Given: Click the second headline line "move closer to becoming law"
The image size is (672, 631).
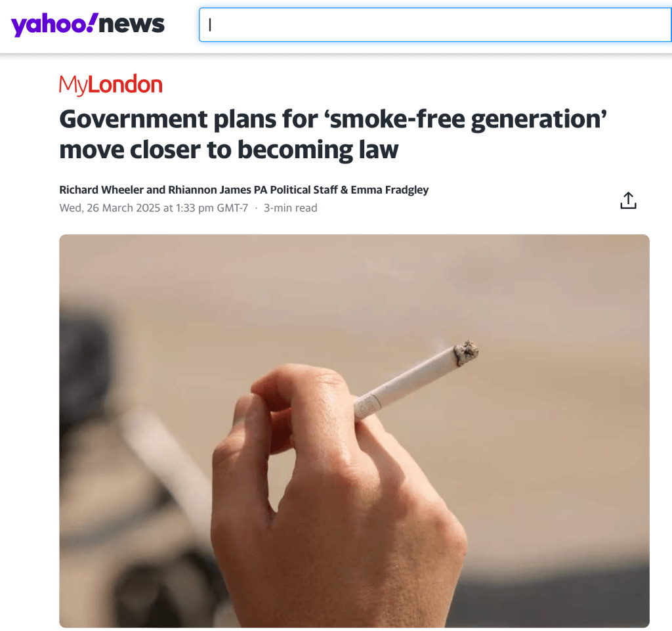Looking at the screenshot, I should [229, 150].
